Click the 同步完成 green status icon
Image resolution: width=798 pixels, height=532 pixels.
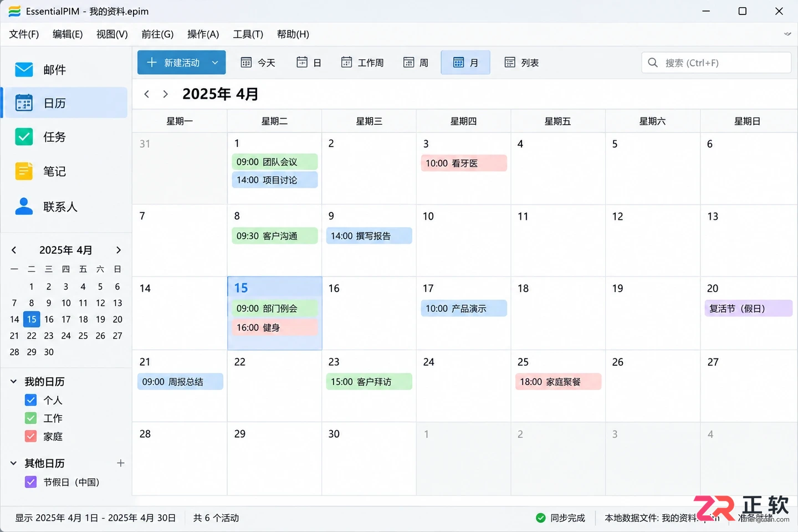click(x=541, y=518)
